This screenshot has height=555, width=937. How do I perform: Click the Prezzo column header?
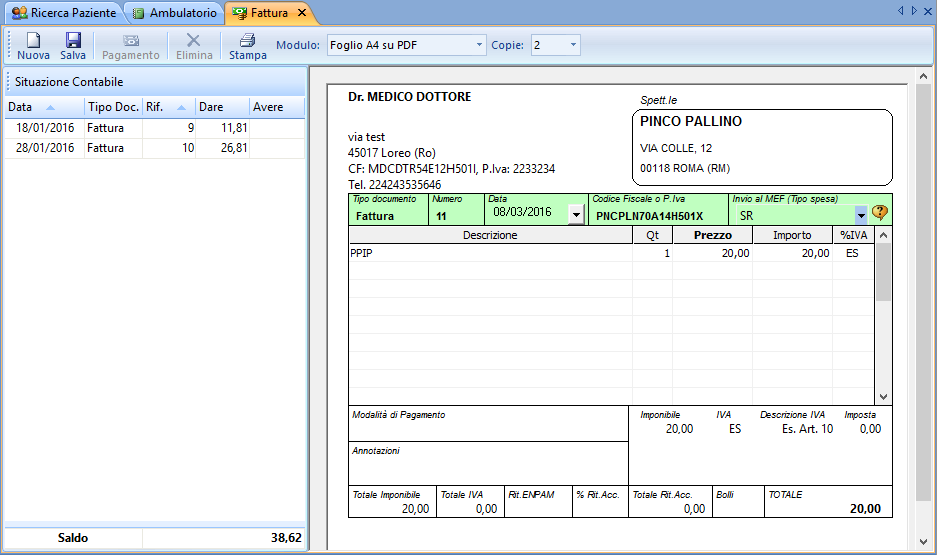pyautogui.click(x=712, y=235)
